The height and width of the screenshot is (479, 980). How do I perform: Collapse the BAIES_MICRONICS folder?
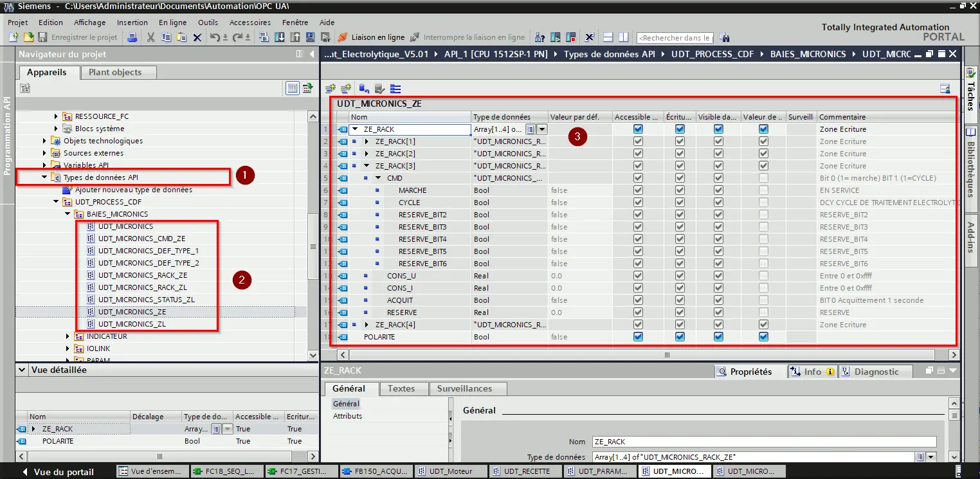68,214
